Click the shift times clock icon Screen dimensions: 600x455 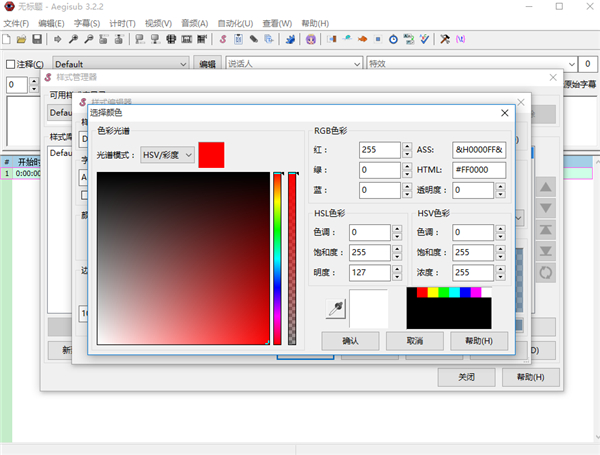click(x=394, y=39)
